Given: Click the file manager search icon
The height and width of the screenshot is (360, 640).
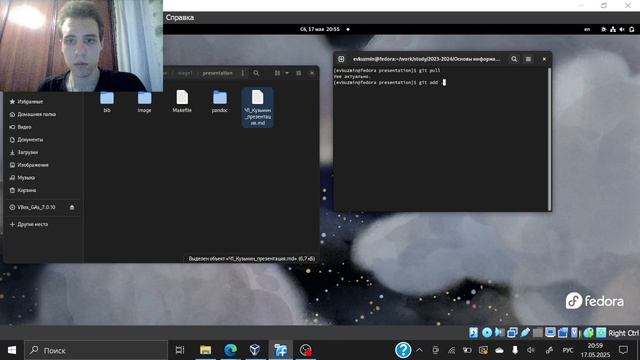Looking at the screenshot, I should (x=256, y=73).
